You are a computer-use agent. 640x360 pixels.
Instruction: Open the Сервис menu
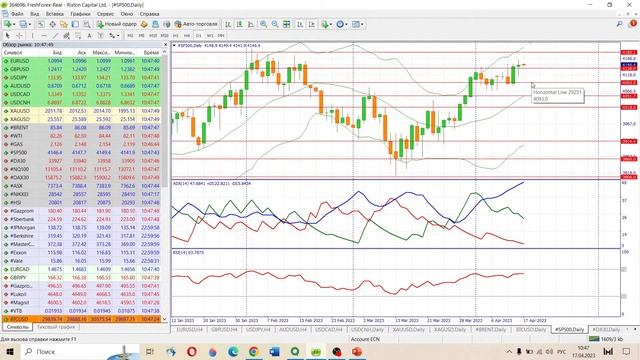(105, 14)
